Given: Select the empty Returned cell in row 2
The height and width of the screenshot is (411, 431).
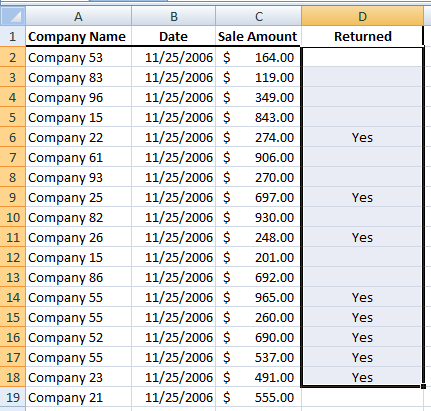Looking at the screenshot, I should [362, 57].
